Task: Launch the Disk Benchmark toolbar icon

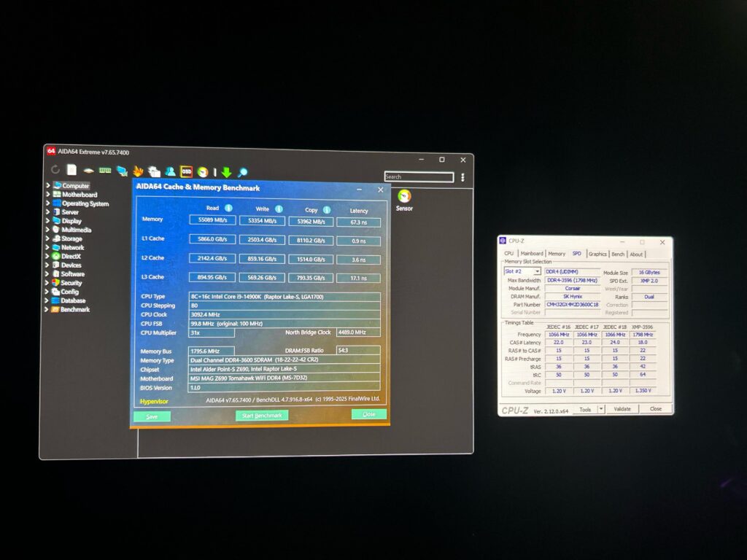Action: (88, 171)
